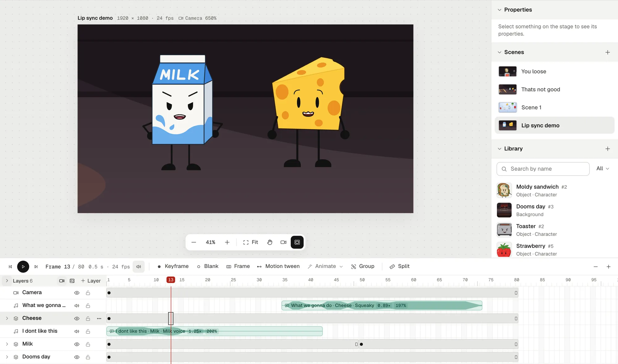Expand the Layers header chevron
Screen dimensions: 618x364
click(x=7, y=281)
